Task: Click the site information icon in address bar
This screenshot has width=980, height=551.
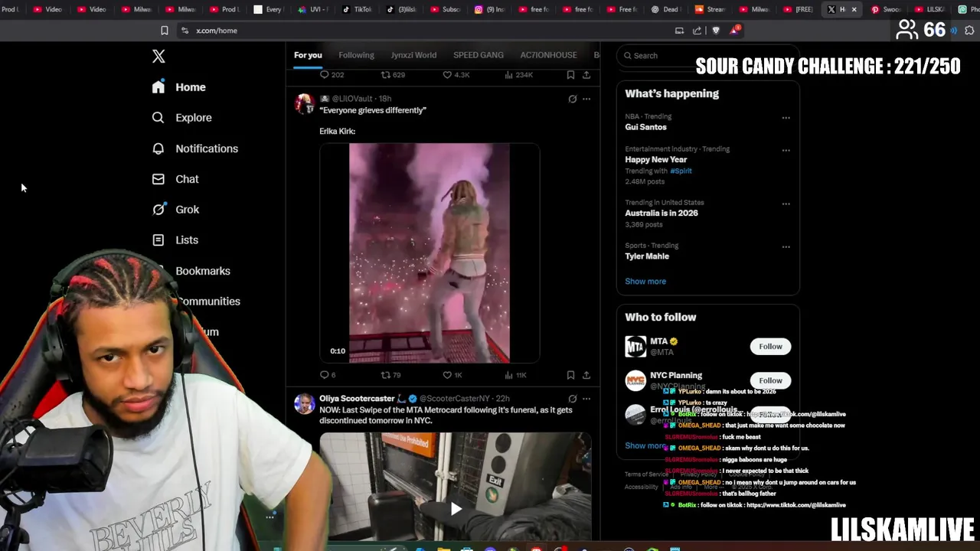Action: point(185,31)
